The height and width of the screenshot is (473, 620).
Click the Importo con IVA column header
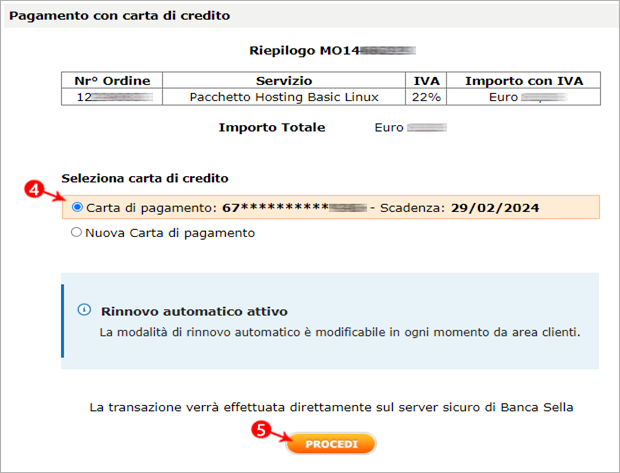(524, 81)
